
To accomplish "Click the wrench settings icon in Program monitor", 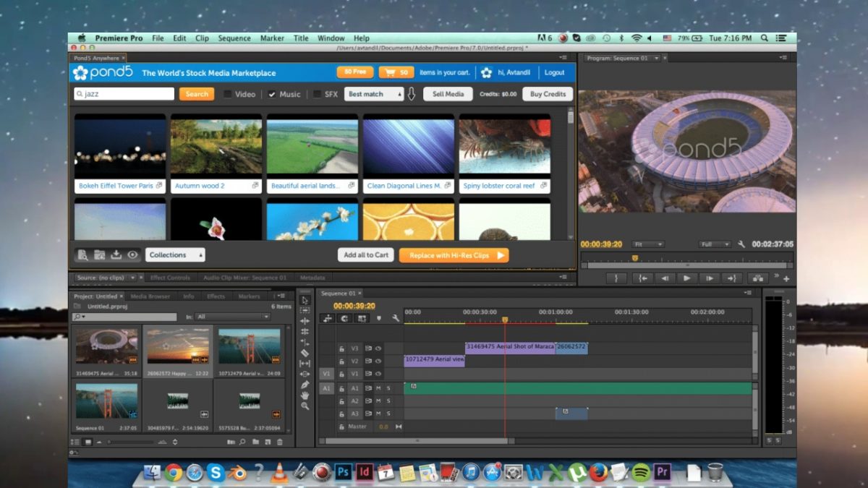I will point(742,245).
